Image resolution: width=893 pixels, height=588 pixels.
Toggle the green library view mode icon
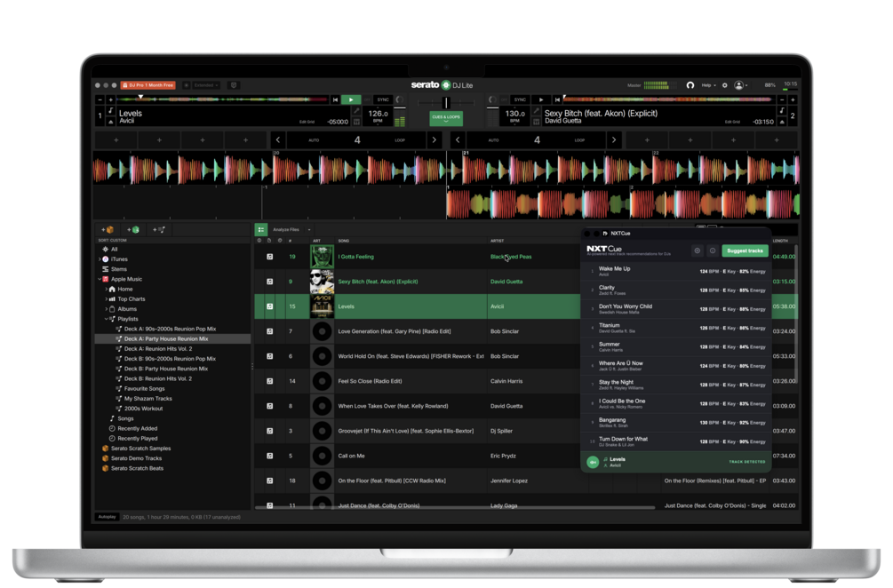(261, 229)
